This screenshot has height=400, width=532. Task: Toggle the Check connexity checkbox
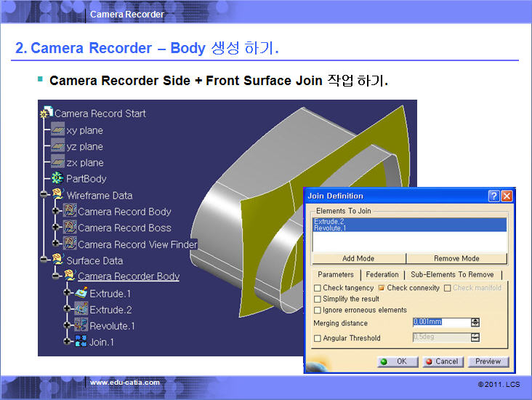[381, 288]
